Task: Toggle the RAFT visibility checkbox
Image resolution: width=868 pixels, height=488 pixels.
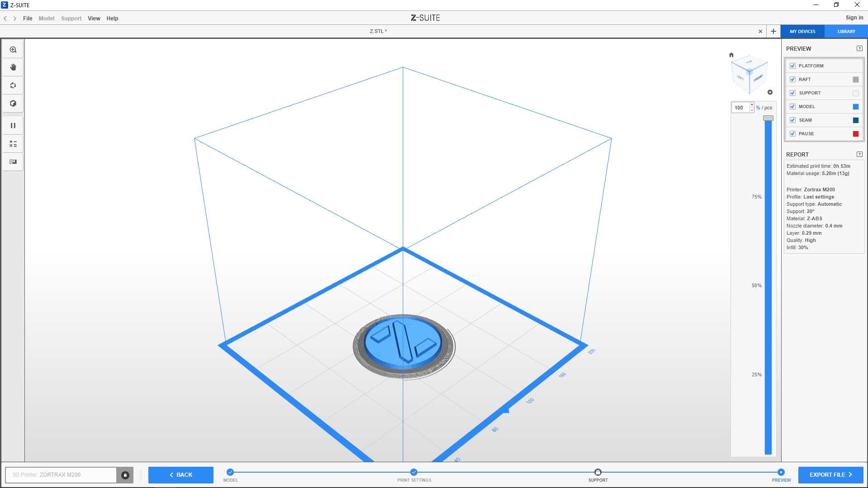Action: point(792,80)
